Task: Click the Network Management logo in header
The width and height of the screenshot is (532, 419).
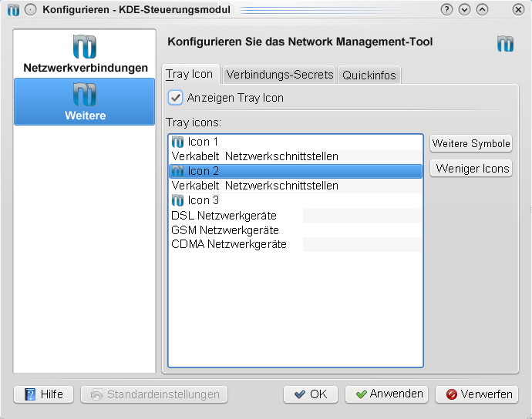Action: pyautogui.click(x=505, y=44)
